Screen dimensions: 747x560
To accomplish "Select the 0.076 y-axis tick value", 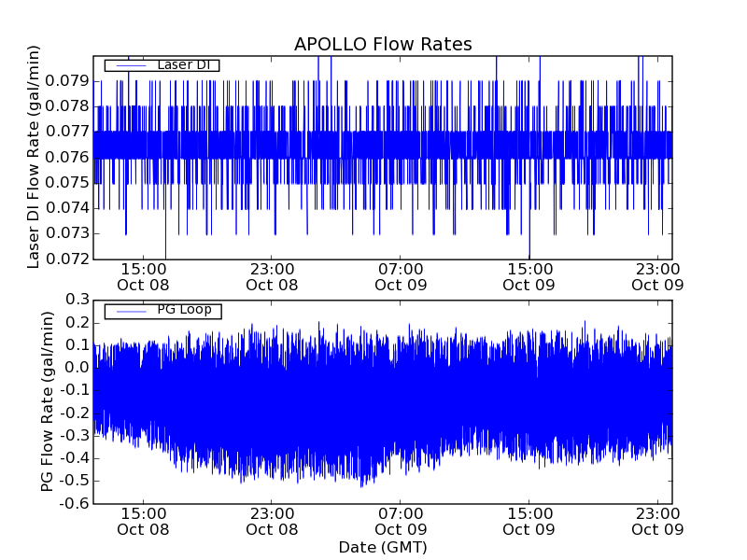I will (x=67, y=157).
